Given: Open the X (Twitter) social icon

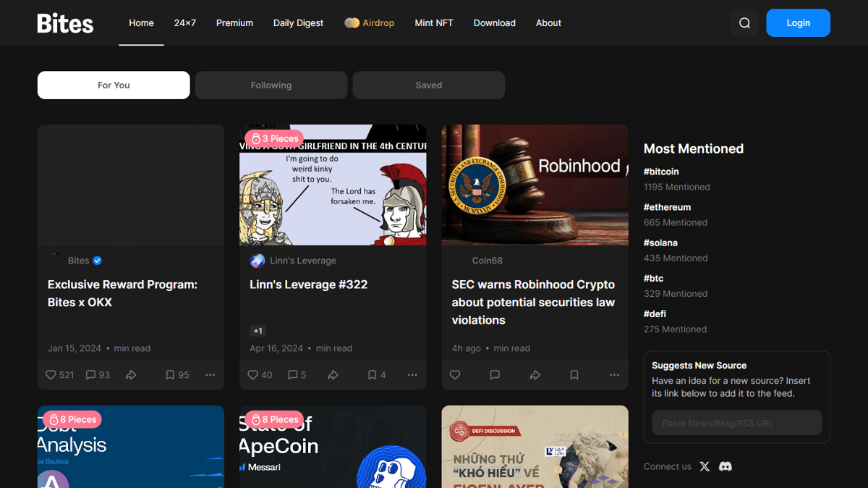Looking at the screenshot, I should (705, 467).
